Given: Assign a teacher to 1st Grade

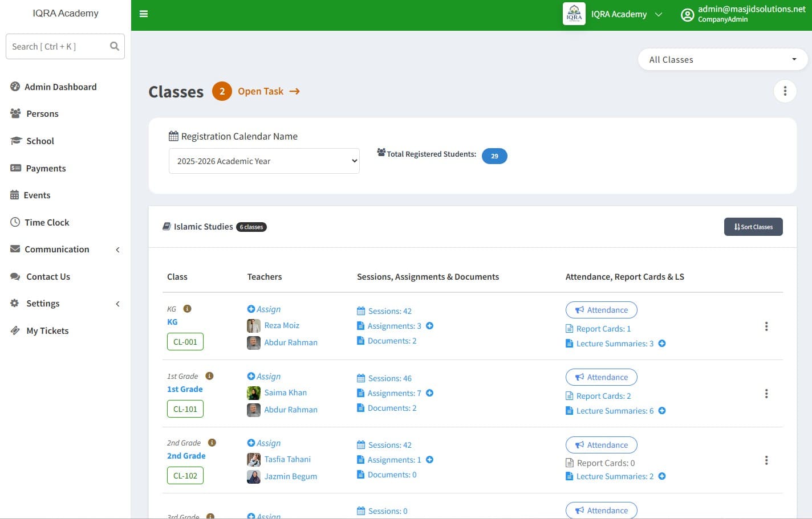Looking at the screenshot, I should [x=264, y=377].
